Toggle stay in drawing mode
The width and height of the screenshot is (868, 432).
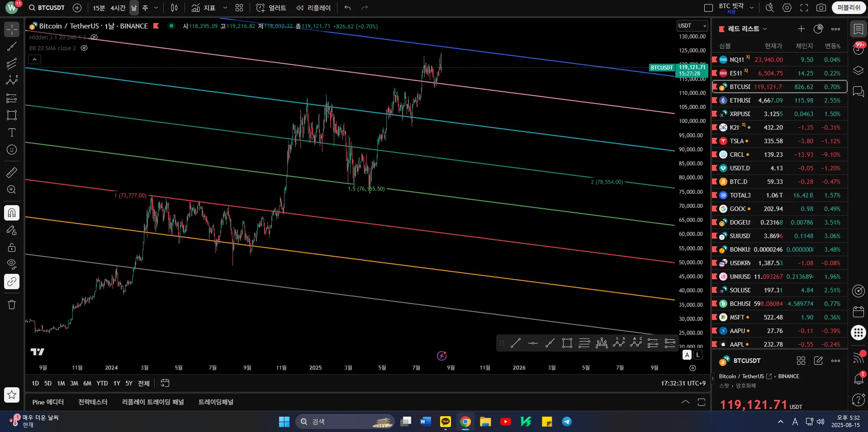pos(12,230)
